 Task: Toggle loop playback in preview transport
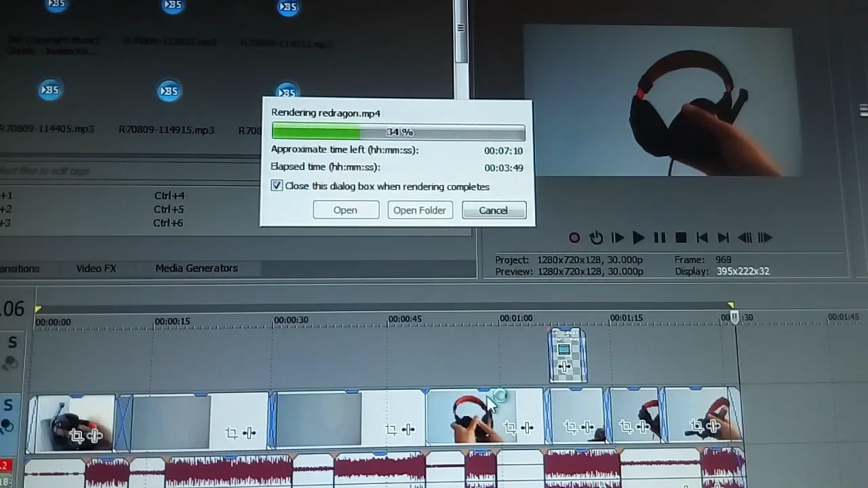596,238
